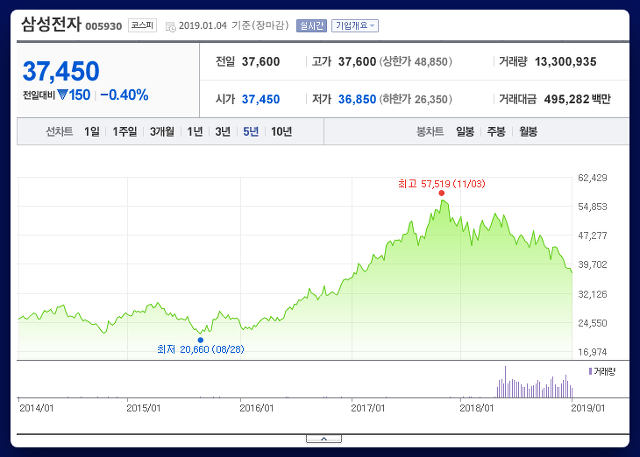Click the 고가 label
Screen dimensions: 640x457
click(x=321, y=62)
